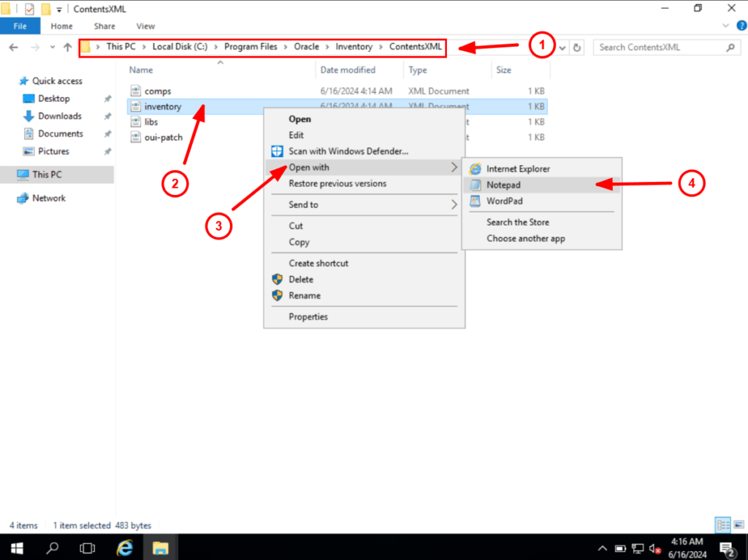Viewport: 748px width, 560px height.
Task: Switch to large icons view in status bar
Action: tap(739, 525)
